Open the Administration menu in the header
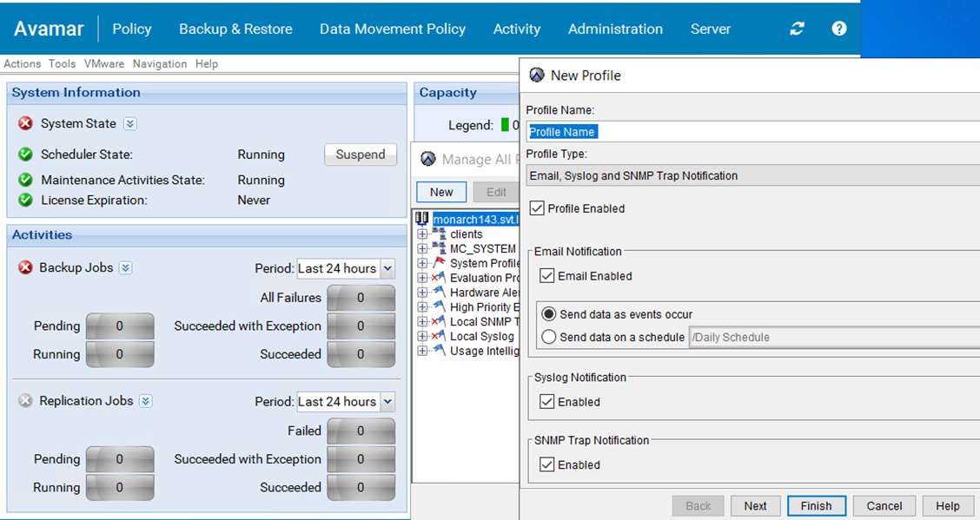 coord(615,29)
